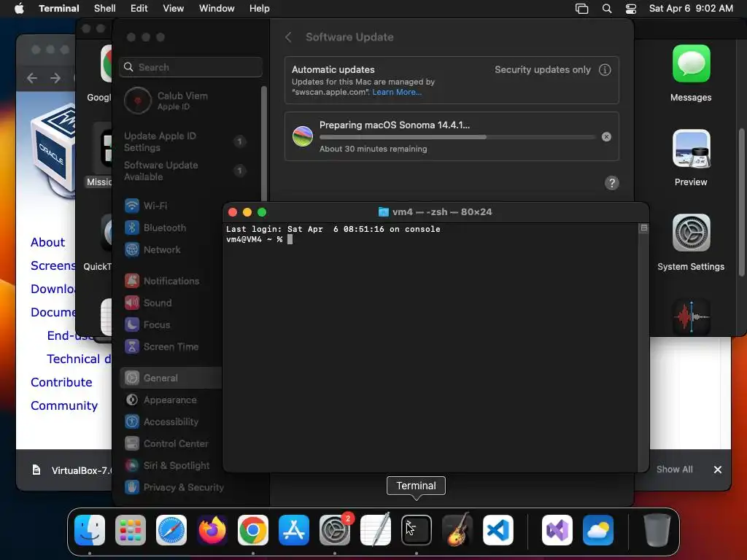Screen dimensions: 747x560
Task: Open the Apple menu
Action: click(19, 9)
